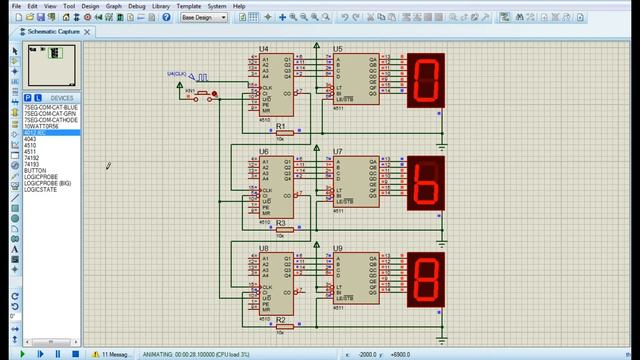
Task: Click the Zoom In magnifier icon
Action: tap(293, 17)
